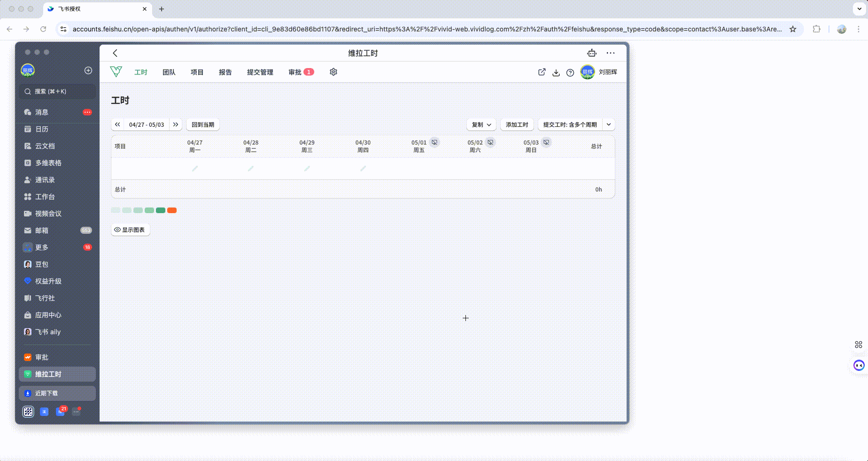This screenshot has width=868, height=461.
Task: Open the three-dots more menu in header
Action: 611,53
